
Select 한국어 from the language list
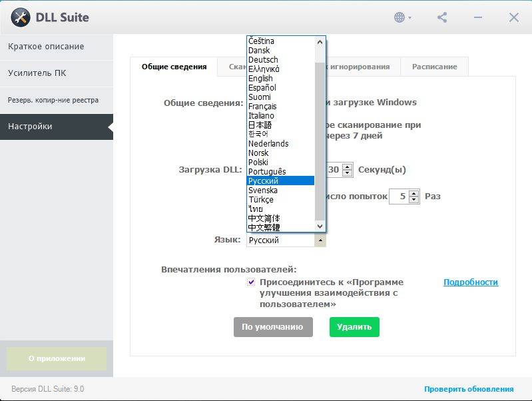tap(280, 134)
